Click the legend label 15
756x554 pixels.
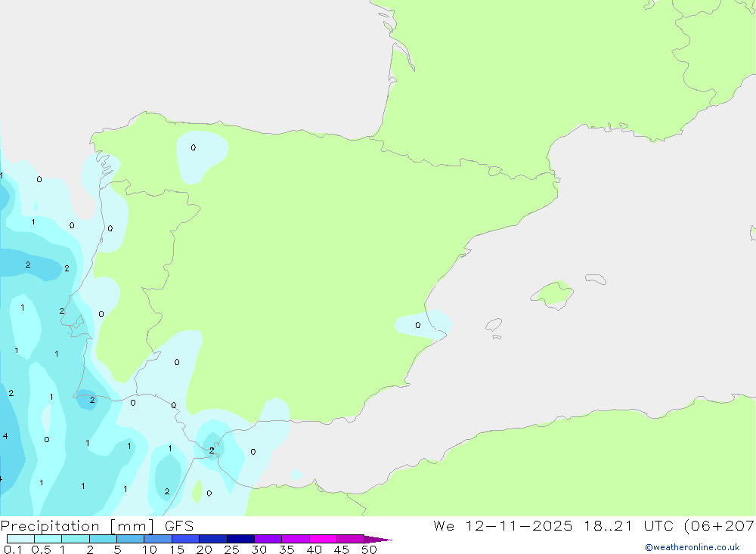(177, 549)
